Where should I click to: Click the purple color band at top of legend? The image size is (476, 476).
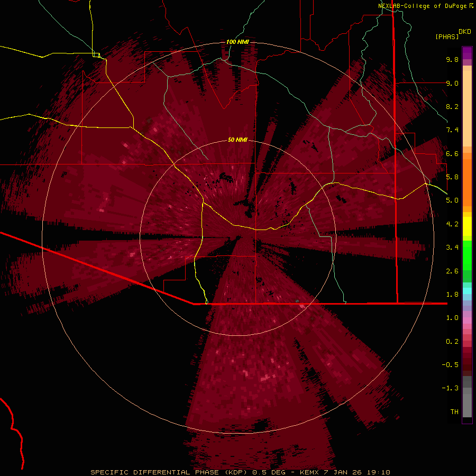click(467, 53)
